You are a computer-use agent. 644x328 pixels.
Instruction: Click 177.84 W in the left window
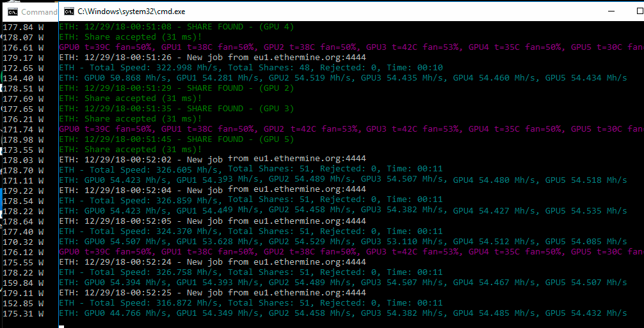pos(24,27)
